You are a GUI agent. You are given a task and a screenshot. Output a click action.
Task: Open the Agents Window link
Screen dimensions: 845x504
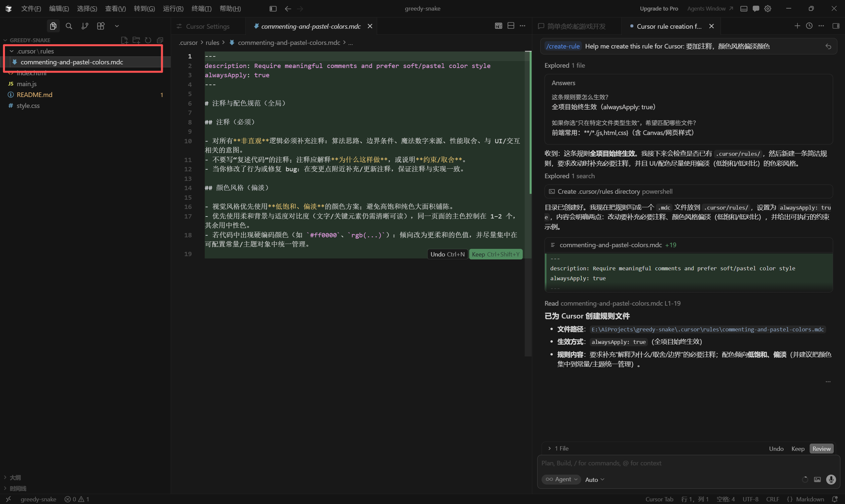(x=710, y=9)
